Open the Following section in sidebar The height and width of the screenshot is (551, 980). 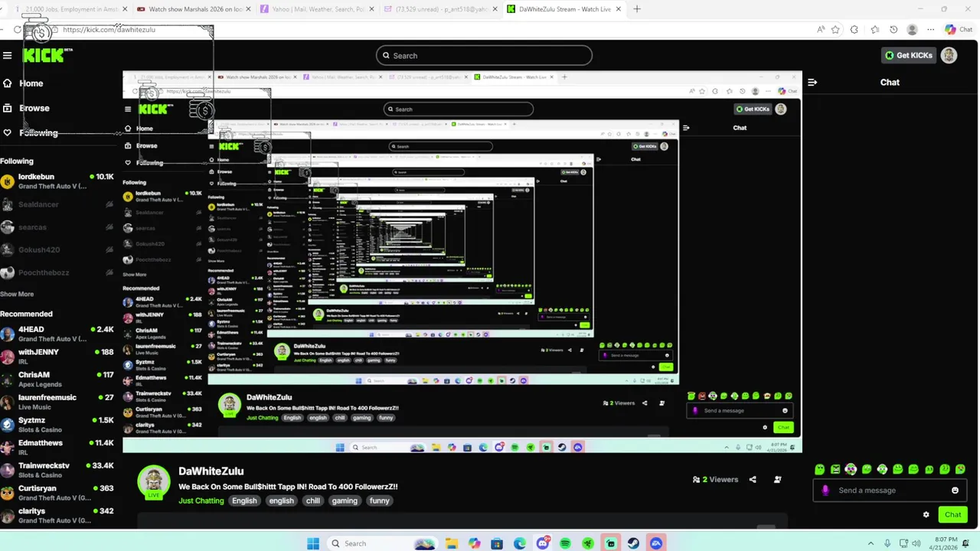[x=38, y=132]
